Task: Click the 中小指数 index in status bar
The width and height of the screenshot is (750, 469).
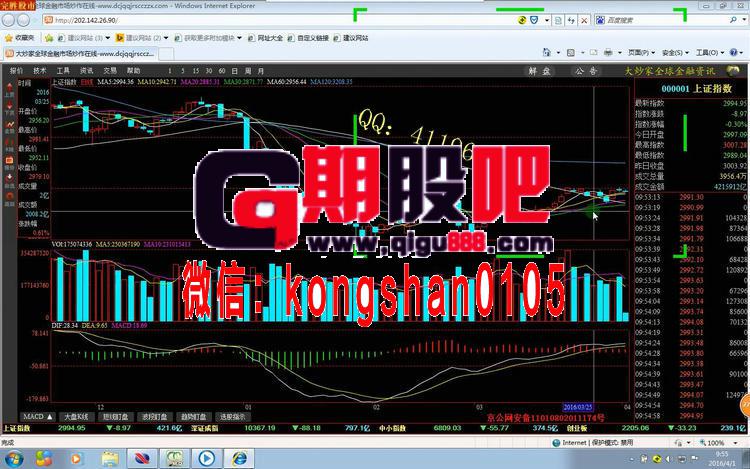Action: coord(392,428)
